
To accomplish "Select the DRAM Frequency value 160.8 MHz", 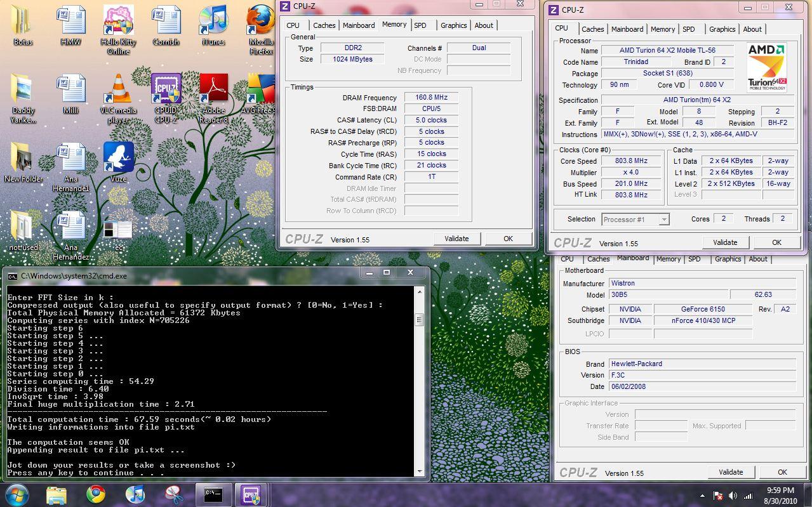I will 431,97.
